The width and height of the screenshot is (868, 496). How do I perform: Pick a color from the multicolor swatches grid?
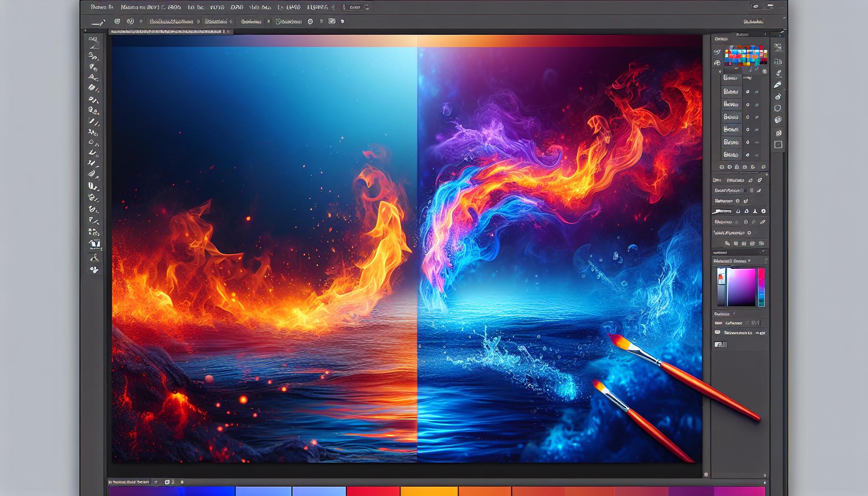tap(746, 56)
